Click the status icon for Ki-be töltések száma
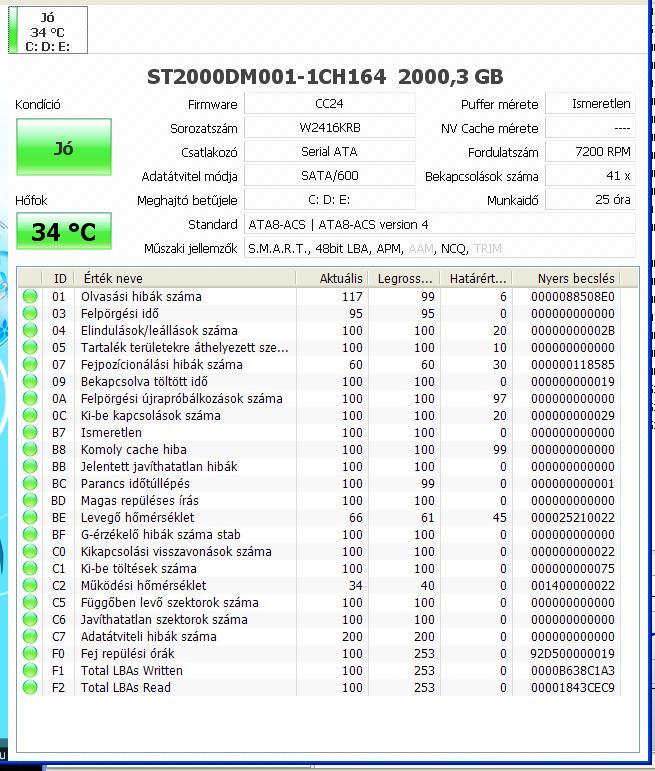Screen dimensions: 655x771 pos(30,568)
